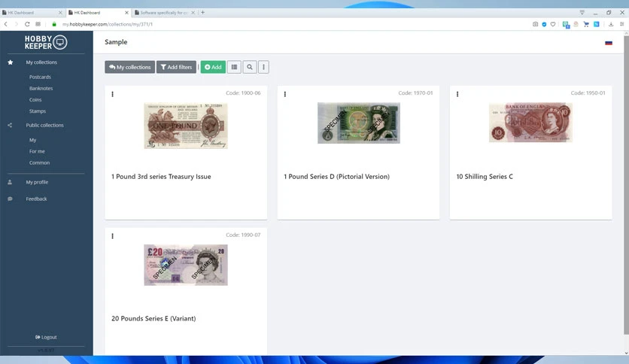Click the star icon beside My collections

pyautogui.click(x=10, y=62)
